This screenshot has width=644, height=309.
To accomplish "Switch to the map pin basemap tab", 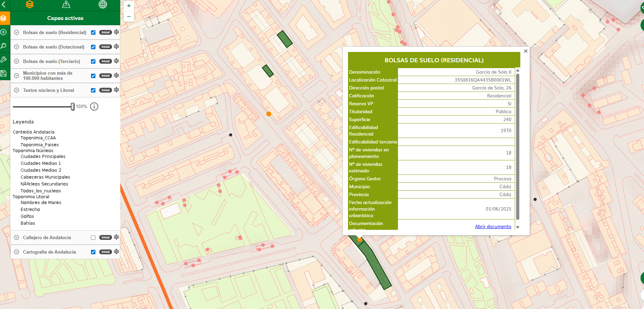I will [x=66, y=4].
